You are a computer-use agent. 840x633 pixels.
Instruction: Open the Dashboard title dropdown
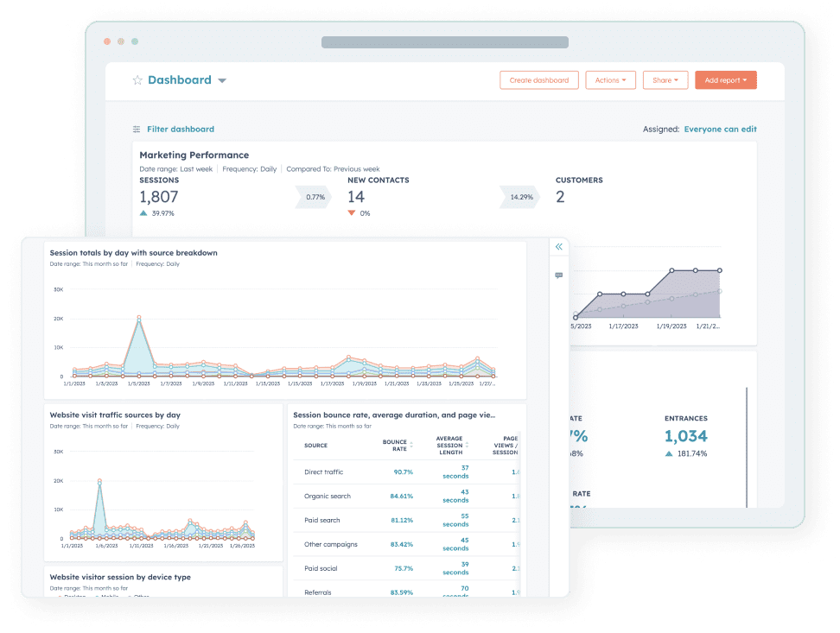(222, 81)
